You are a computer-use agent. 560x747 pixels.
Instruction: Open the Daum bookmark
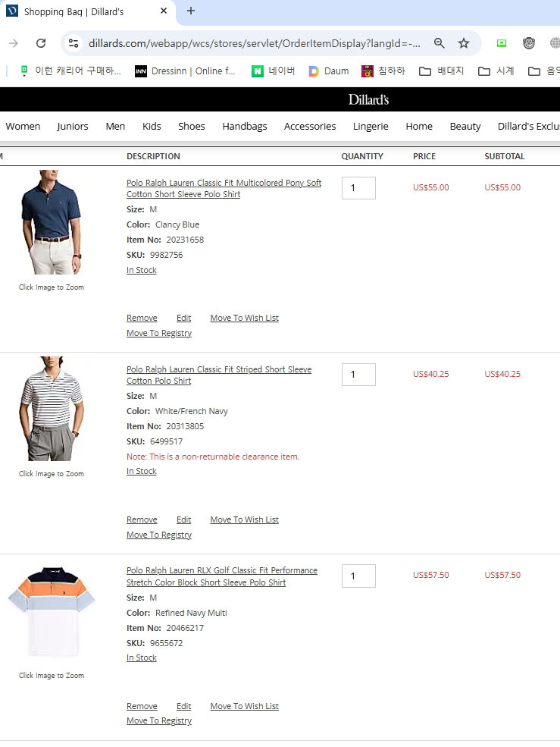(x=329, y=71)
